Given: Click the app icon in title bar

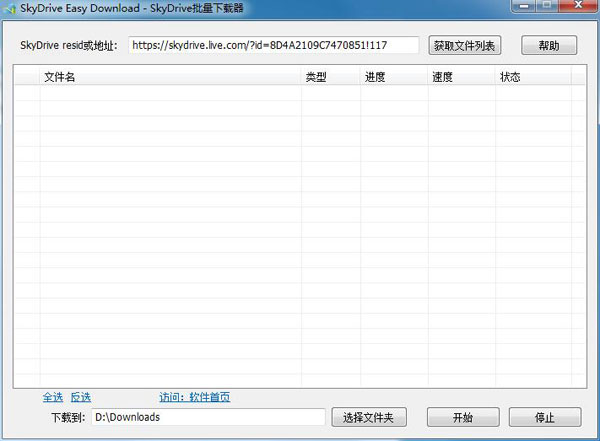Looking at the screenshot, I should [10, 8].
